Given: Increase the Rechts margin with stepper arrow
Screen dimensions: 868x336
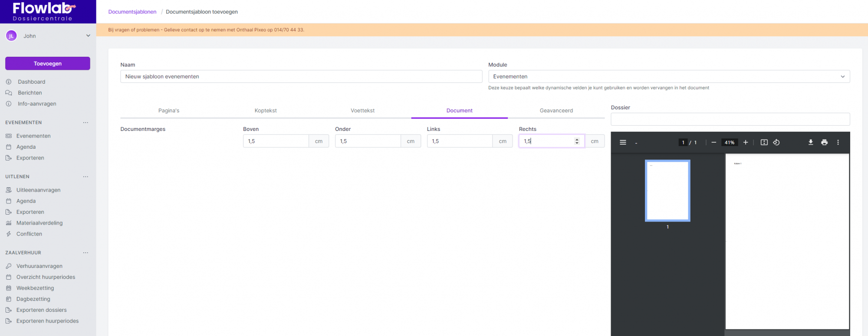Looking at the screenshot, I should point(577,139).
